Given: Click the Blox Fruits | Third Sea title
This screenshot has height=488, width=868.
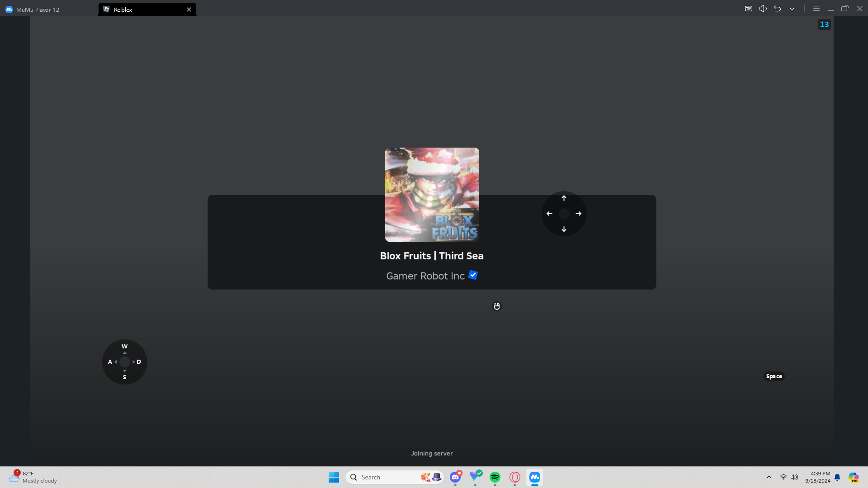Looking at the screenshot, I should tap(432, 256).
